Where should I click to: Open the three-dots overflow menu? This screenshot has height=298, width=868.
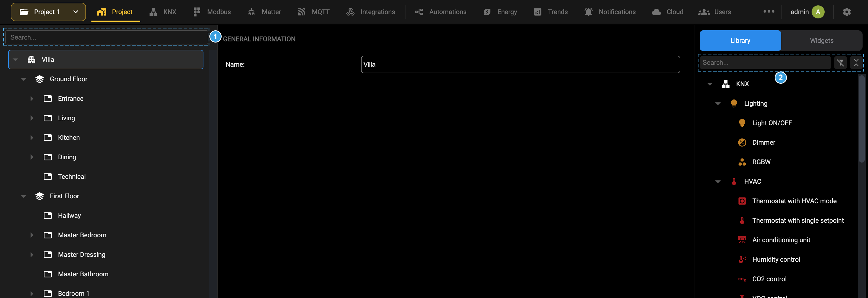[769, 11]
